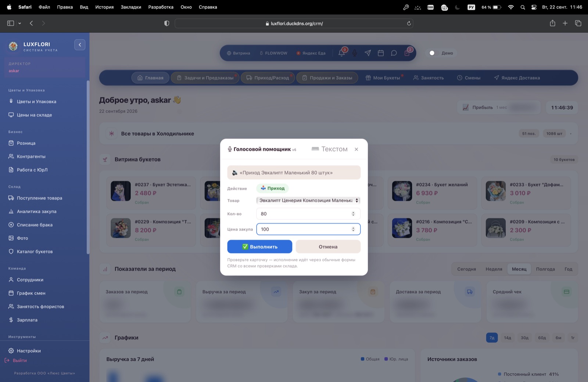Select the 14д chart range
588x382 pixels.
coord(508,338)
